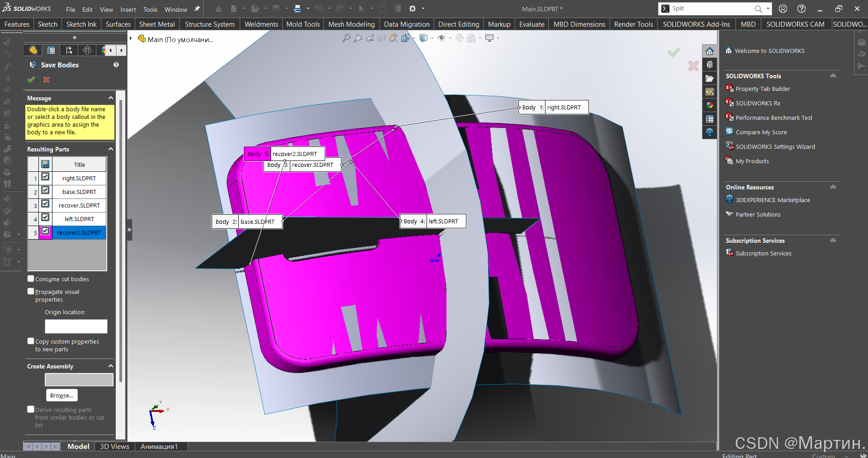The image size is (868, 458).
Task: Open Property Tab Builder link
Action: [763, 89]
